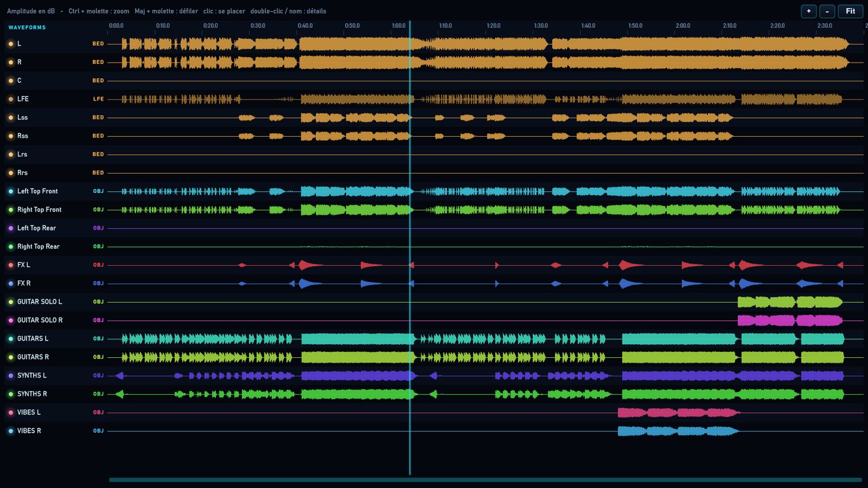The height and width of the screenshot is (488, 868).
Task: Click the "Lrs" track name
Action: 22,154
